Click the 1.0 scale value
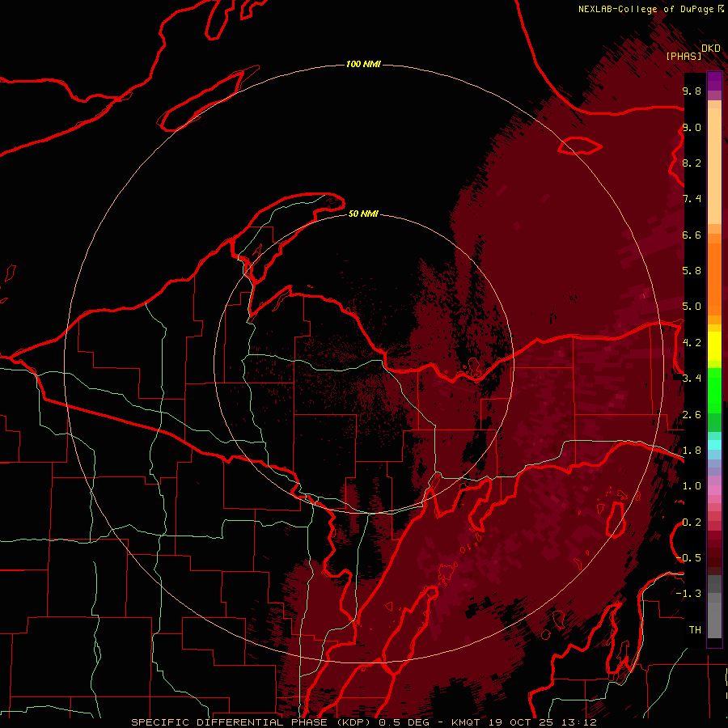Viewport: 728px width, 728px height. click(x=692, y=486)
